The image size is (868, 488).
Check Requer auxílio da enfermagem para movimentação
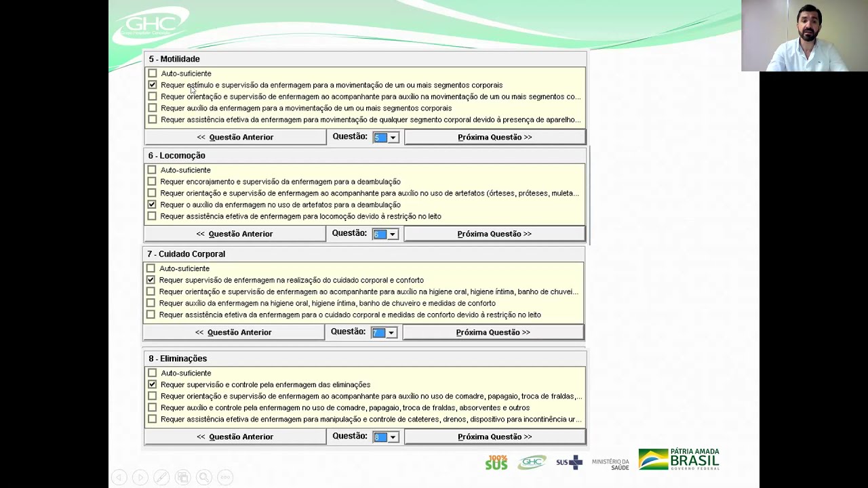[153, 108]
